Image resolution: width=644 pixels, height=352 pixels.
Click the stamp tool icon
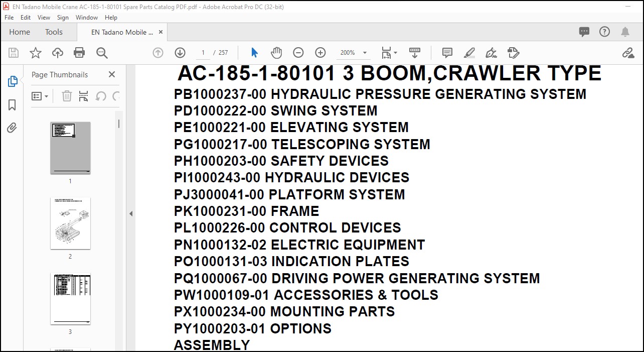point(513,53)
